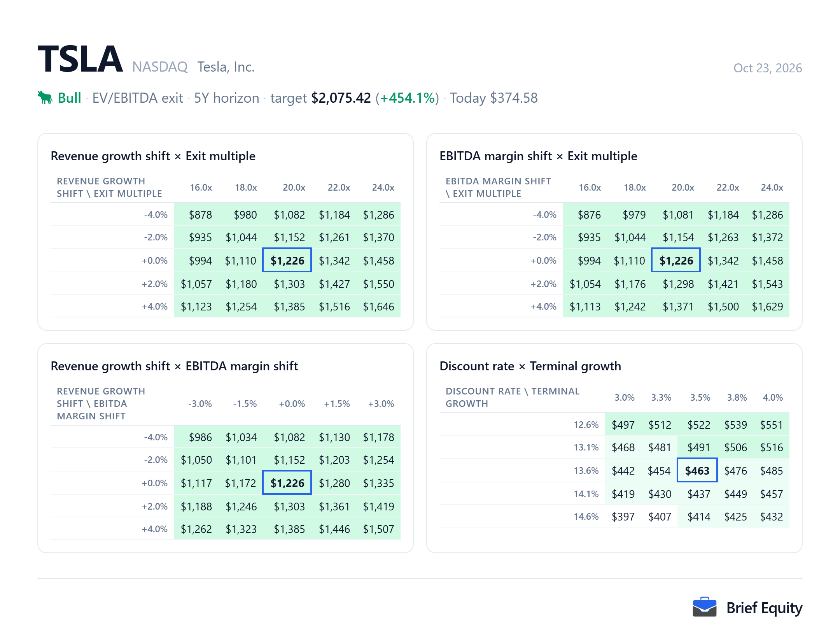Click the green bull icon

[45, 98]
